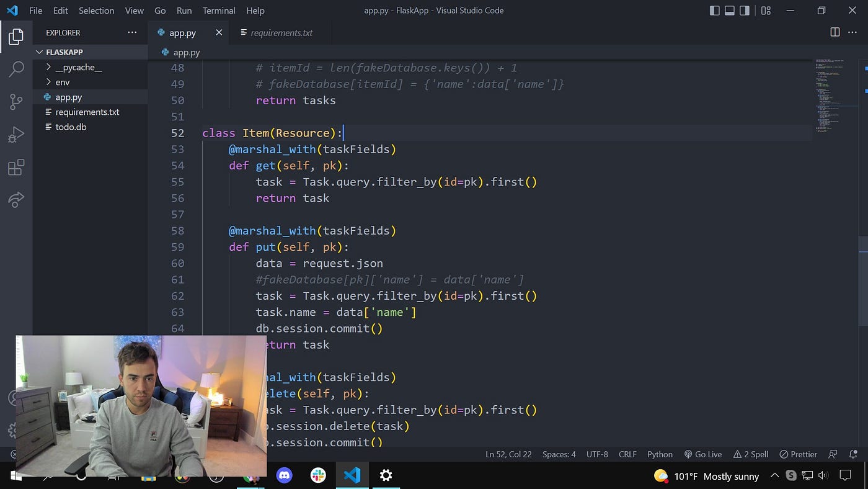Click the minimap to navigate the file
This screenshot has width=868, height=489.
click(834, 93)
